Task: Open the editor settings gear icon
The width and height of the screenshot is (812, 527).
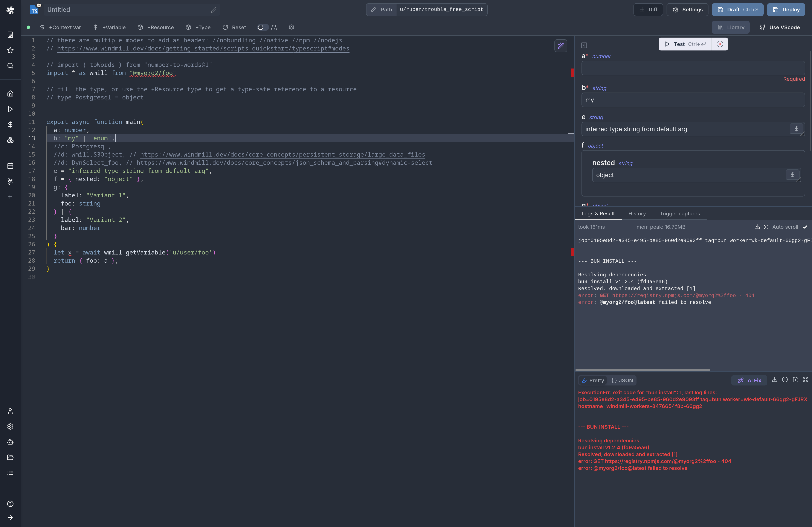Action: (x=291, y=27)
